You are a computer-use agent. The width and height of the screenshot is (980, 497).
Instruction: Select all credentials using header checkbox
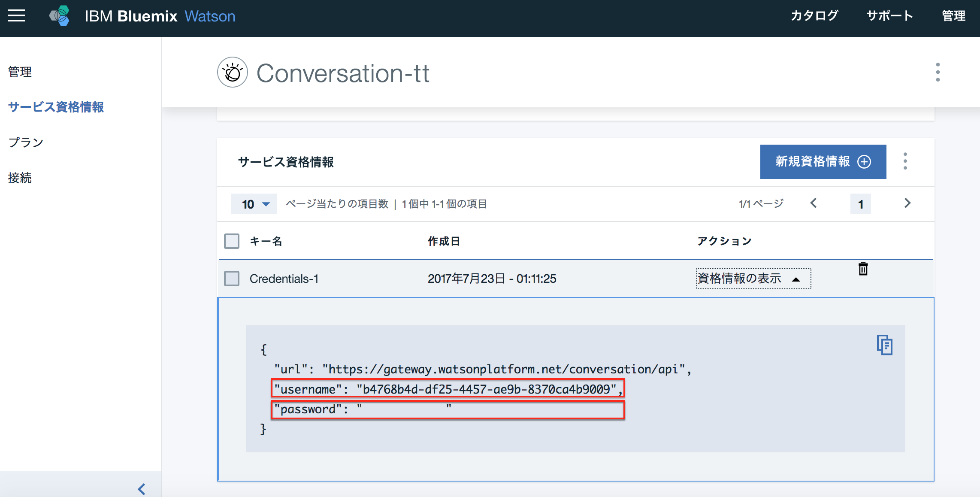click(x=232, y=241)
